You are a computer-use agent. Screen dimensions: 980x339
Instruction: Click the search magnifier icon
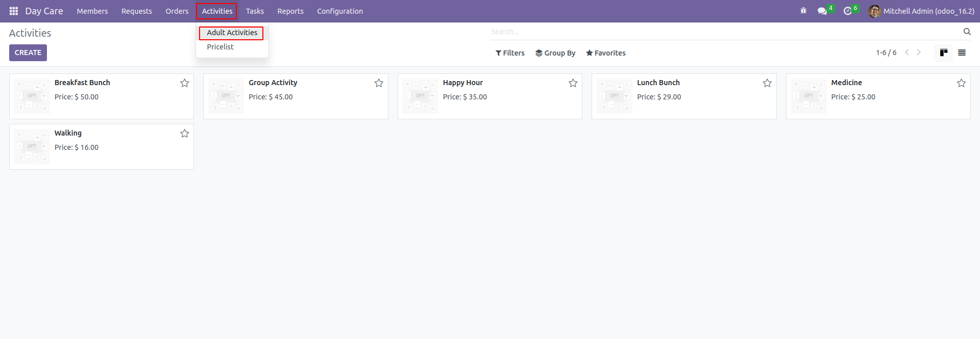[967, 32]
